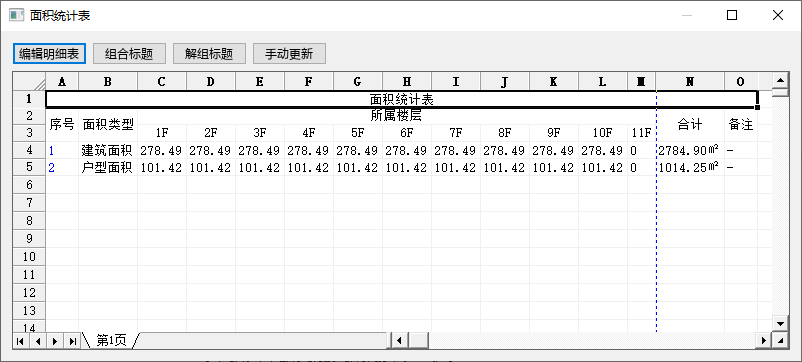Select column I header
802x362 pixels.
pos(456,81)
